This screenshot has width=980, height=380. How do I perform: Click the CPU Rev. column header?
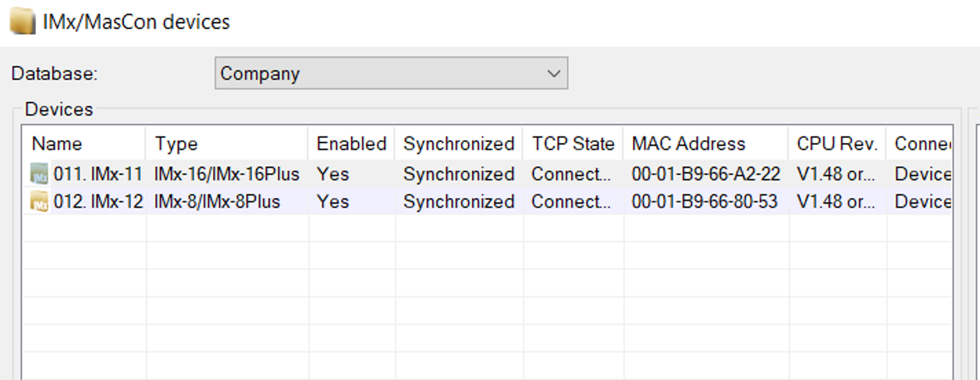coord(837,144)
